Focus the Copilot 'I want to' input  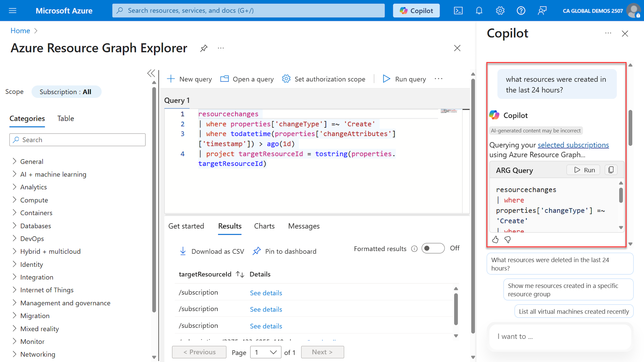[x=560, y=337]
